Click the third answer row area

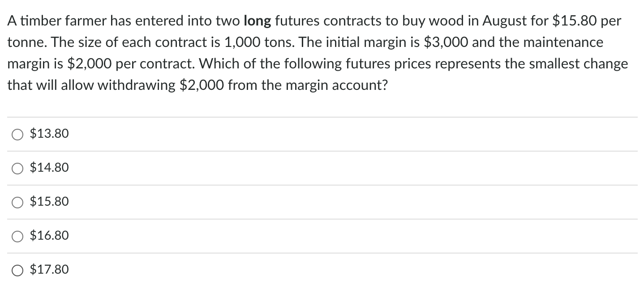coord(313,202)
